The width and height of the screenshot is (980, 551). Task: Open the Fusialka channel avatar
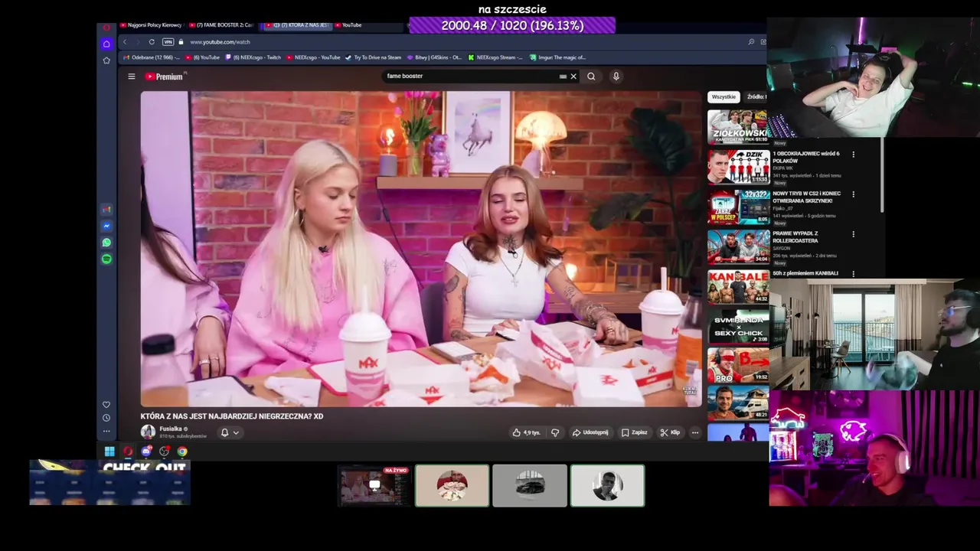(148, 432)
